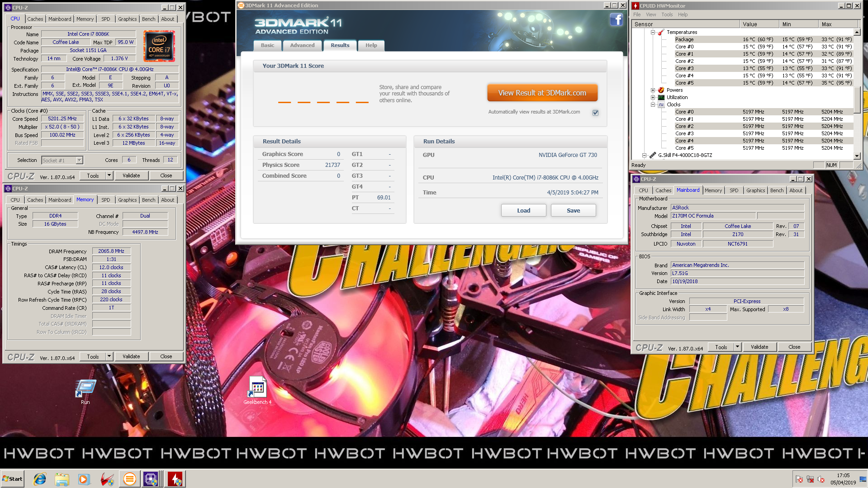Click the HWMonitor scrollbar down arrow
Image resolution: width=868 pixels, height=488 pixels.
(857, 155)
